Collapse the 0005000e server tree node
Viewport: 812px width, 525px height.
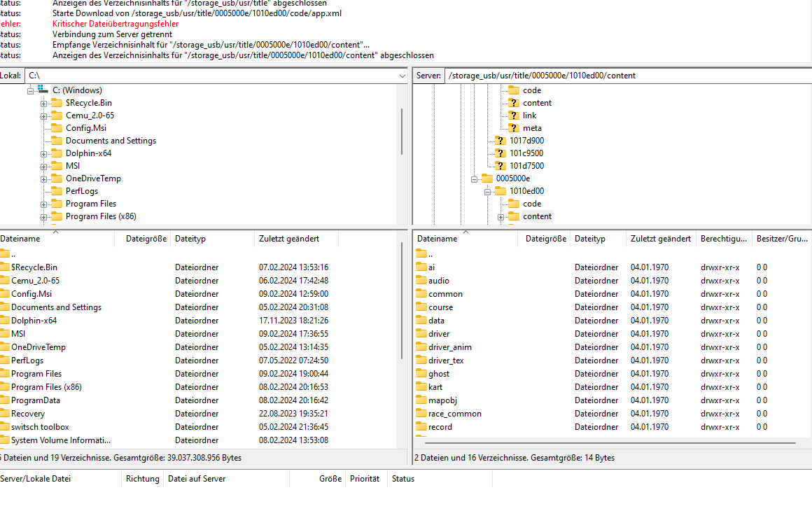(474, 179)
